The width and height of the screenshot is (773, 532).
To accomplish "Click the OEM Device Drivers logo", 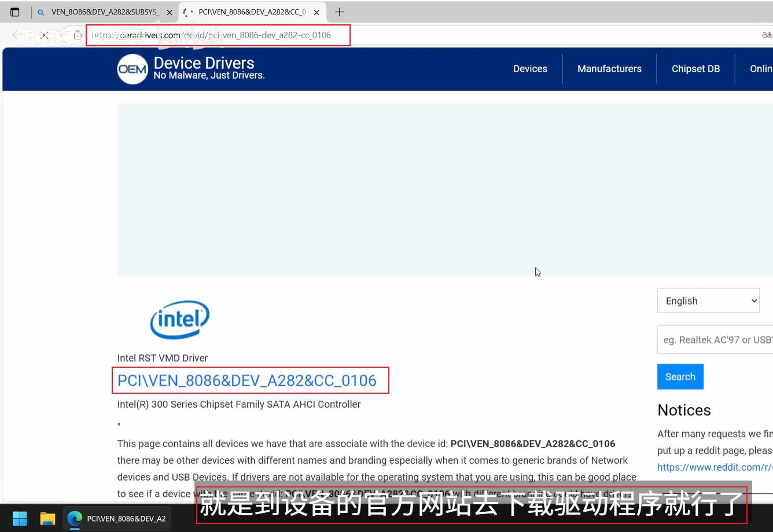I will (x=132, y=69).
